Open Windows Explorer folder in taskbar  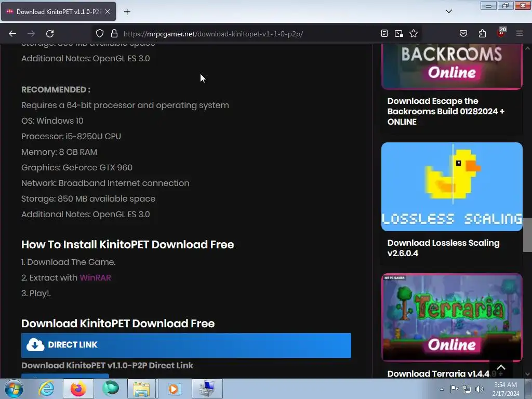pos(141,389)
